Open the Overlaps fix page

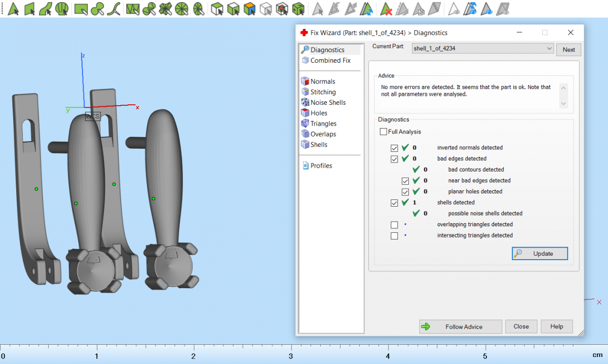click(323, 134)
